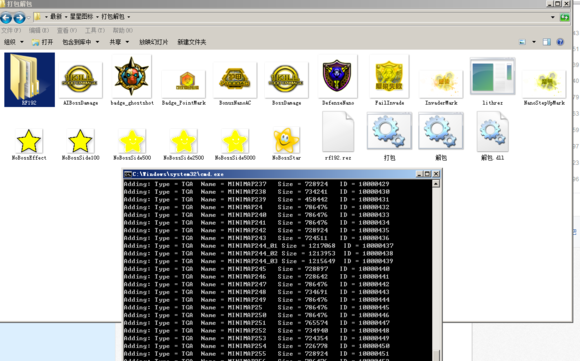Screen dimensions: 580x361
Task: Go back with the Explorer back arrow
Action: click(6, 17)
